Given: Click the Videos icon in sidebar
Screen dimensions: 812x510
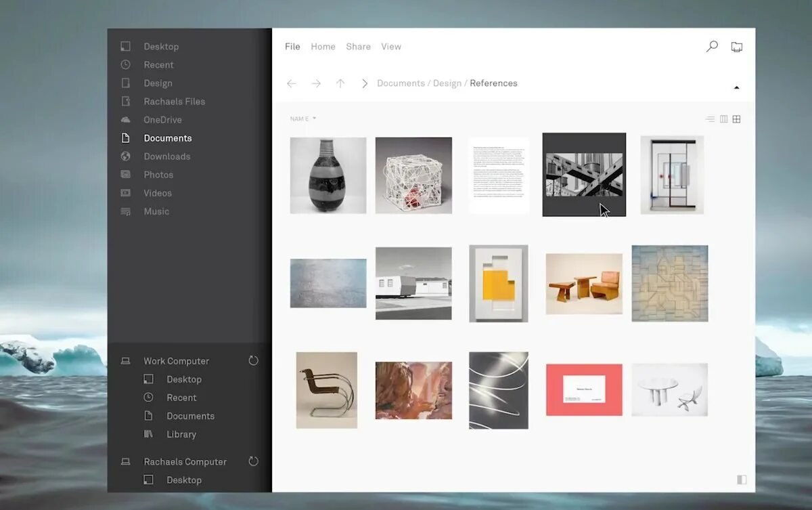Looking at the screenshot, I should [x=125, y=193].
